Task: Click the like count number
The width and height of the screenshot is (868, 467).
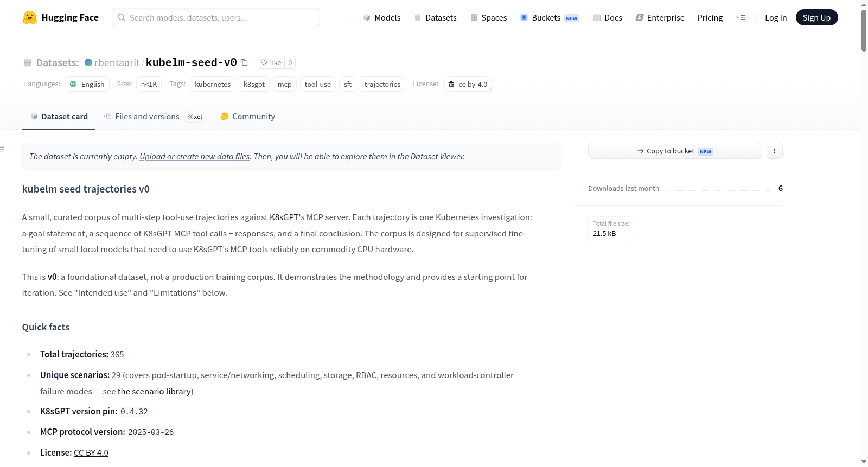Action: [290, 62]
